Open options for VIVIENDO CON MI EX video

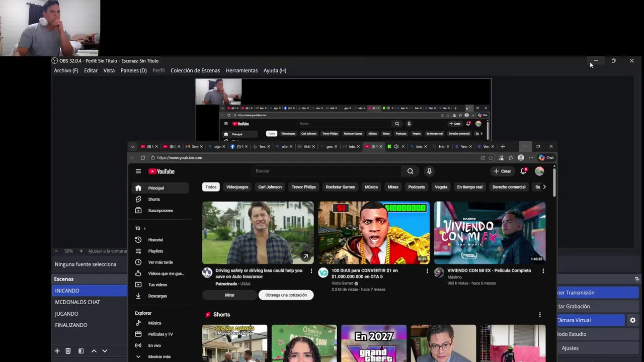click(x=543, y=271)
